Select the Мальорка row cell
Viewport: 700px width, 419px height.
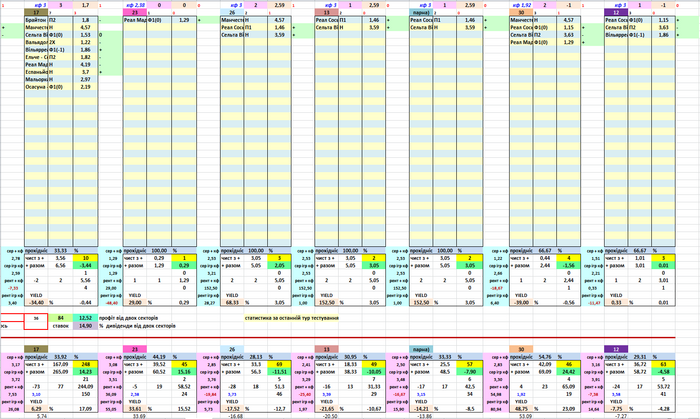pyautogui.click(x=36, y=79)
